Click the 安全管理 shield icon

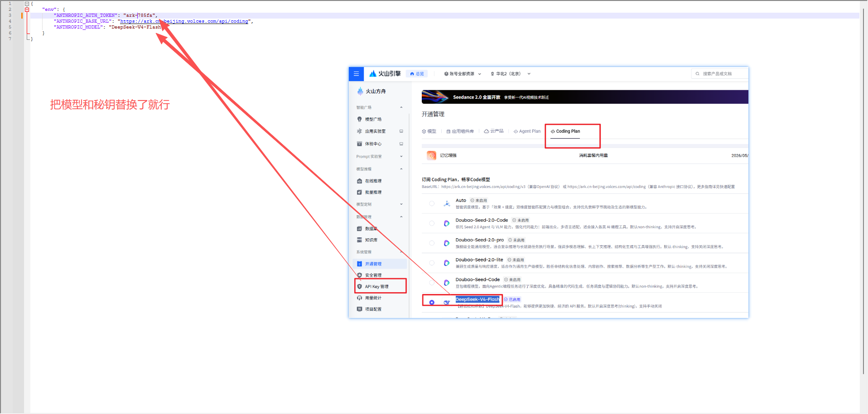click(359, 275)
